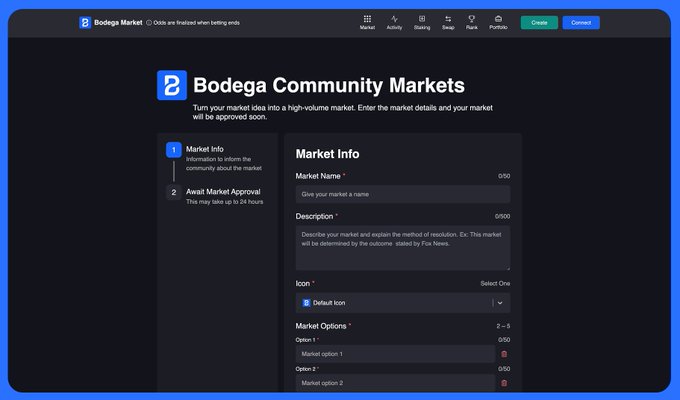Viewport: 680px width, 400px height.
Task: Delete Option 1 with trash icon
Action: tap(504, 354)
